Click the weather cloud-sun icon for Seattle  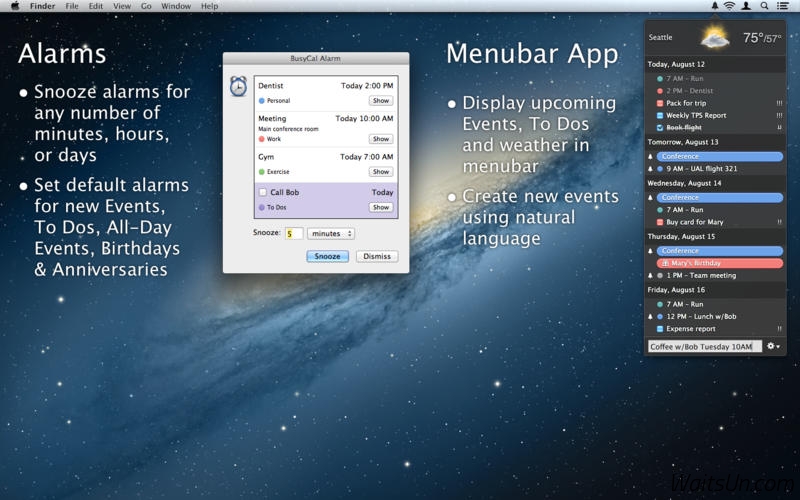click(x=715, y=38)
